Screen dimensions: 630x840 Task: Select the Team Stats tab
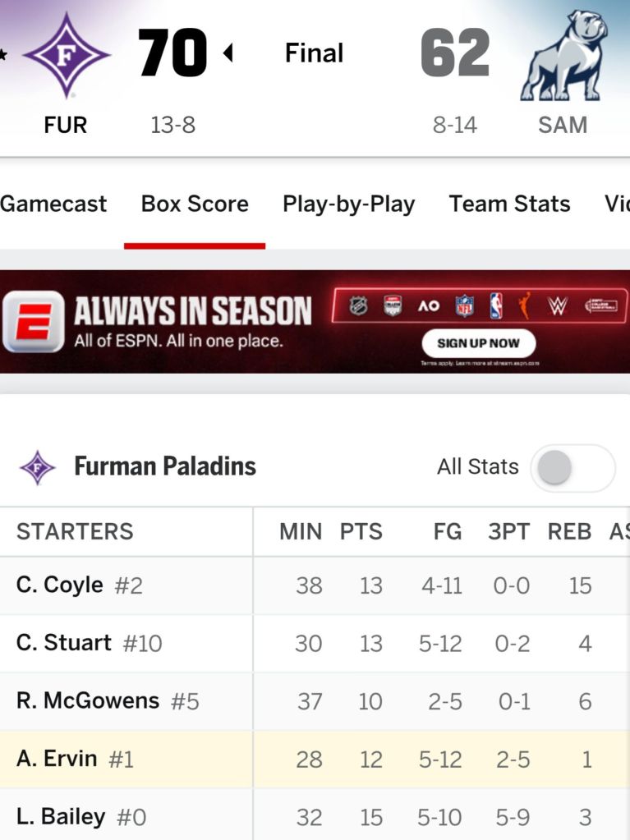[509, 204]
